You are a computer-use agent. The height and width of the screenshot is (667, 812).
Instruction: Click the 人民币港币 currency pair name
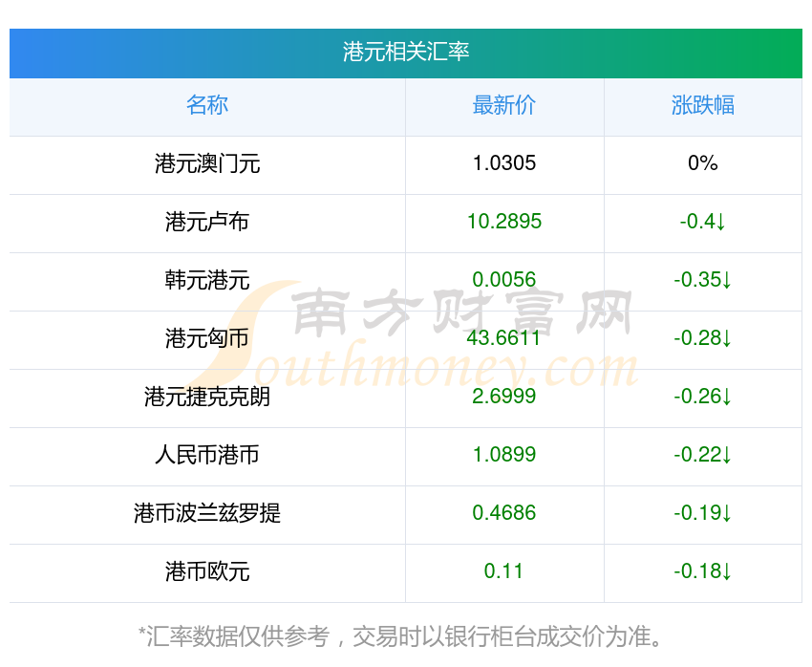[207, 455]
